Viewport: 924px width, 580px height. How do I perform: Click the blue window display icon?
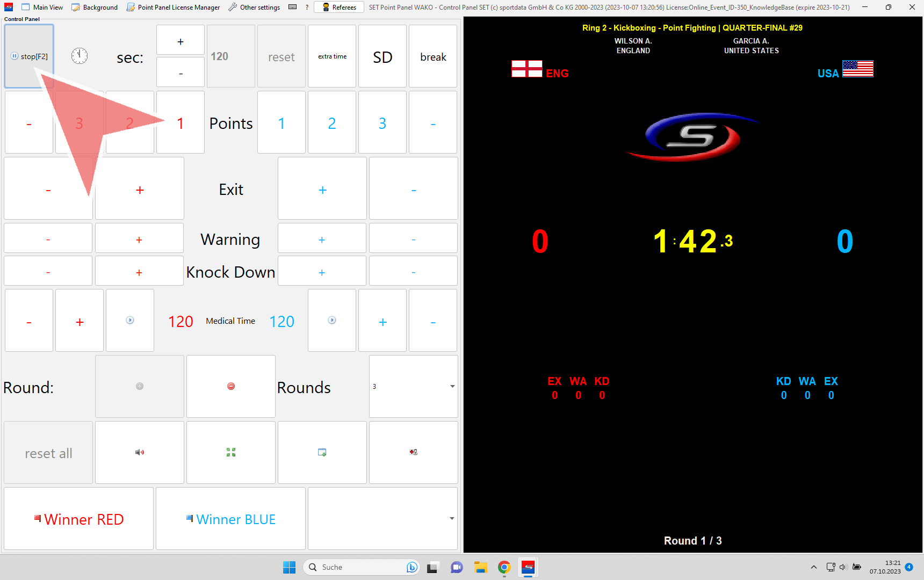tap(322, 452)
